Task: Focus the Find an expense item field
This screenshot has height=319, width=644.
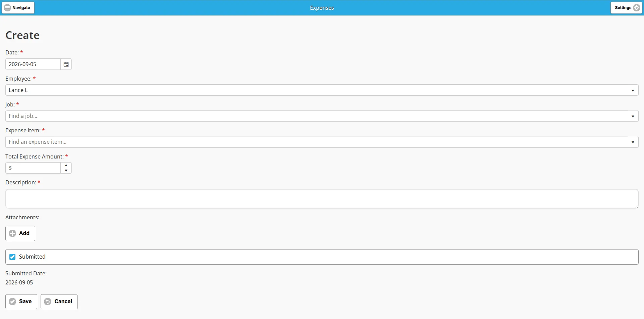Action: pyautogui.click(x=317, y=142)
